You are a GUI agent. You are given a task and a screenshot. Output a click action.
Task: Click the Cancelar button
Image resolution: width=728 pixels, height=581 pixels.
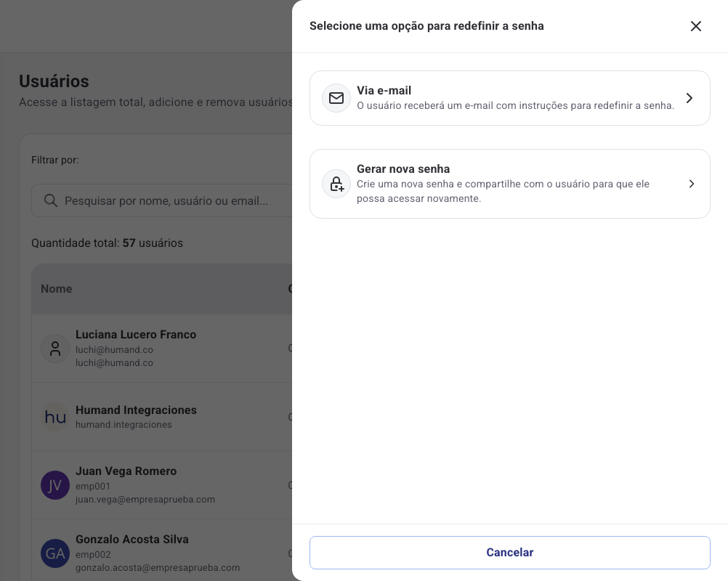tap(510, 552)
